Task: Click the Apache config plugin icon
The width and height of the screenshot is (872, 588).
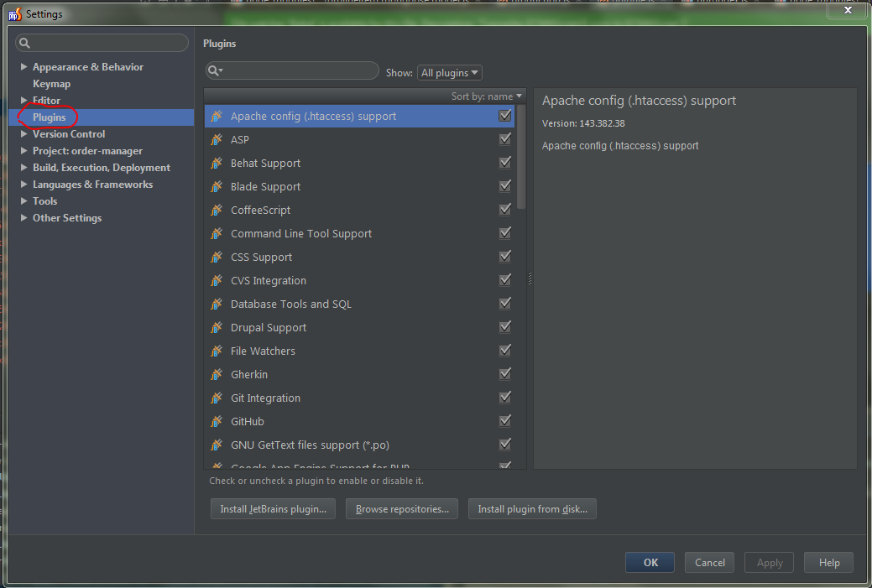Action: coord(217,116)
